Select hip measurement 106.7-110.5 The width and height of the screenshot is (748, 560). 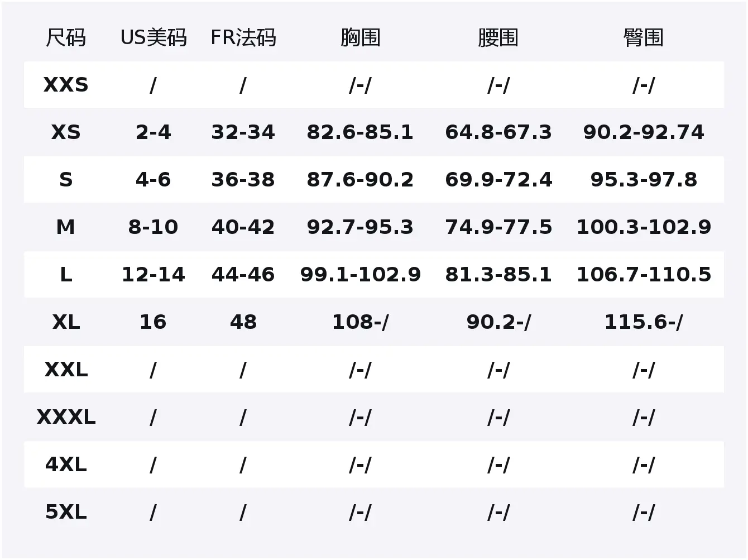pos(643,275)
